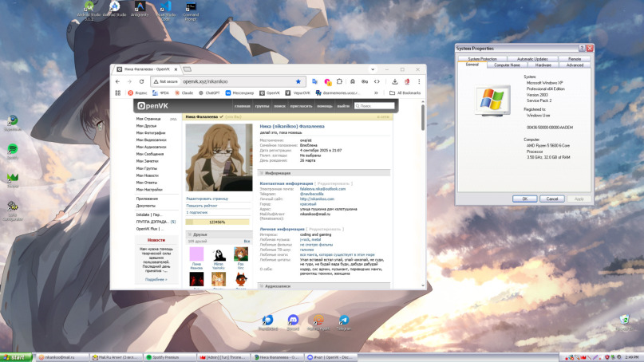Screen dimensions: 644x362
Task: Open the ChatGPT bookmark
Action: (x=209, y=93)
